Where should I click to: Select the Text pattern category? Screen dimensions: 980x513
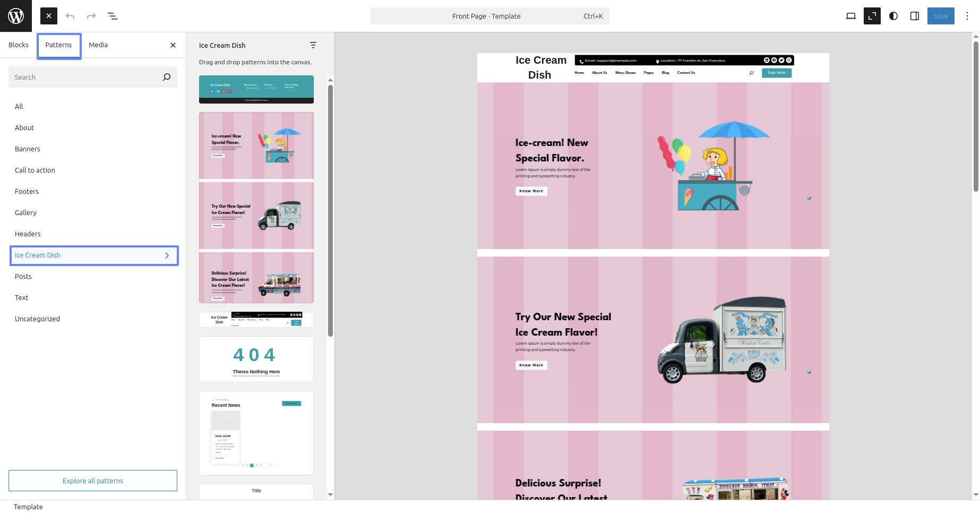[x=93, y=297]
